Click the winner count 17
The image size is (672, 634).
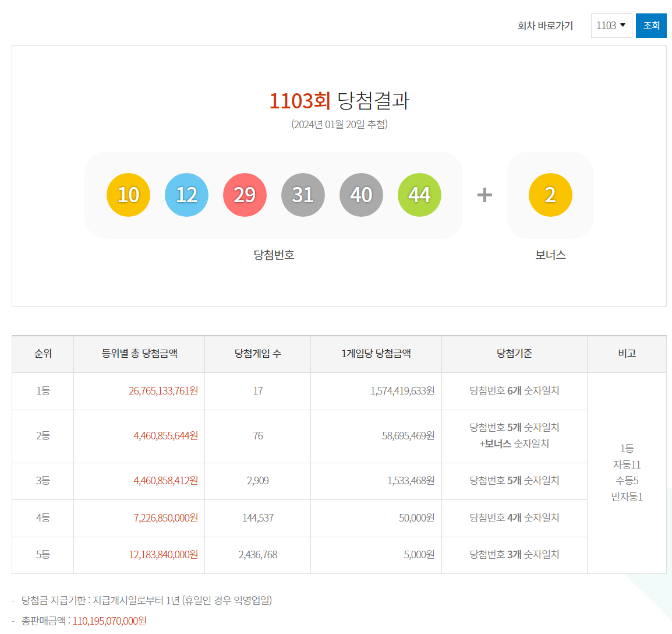pyautogui.click(x=257, y=391)
